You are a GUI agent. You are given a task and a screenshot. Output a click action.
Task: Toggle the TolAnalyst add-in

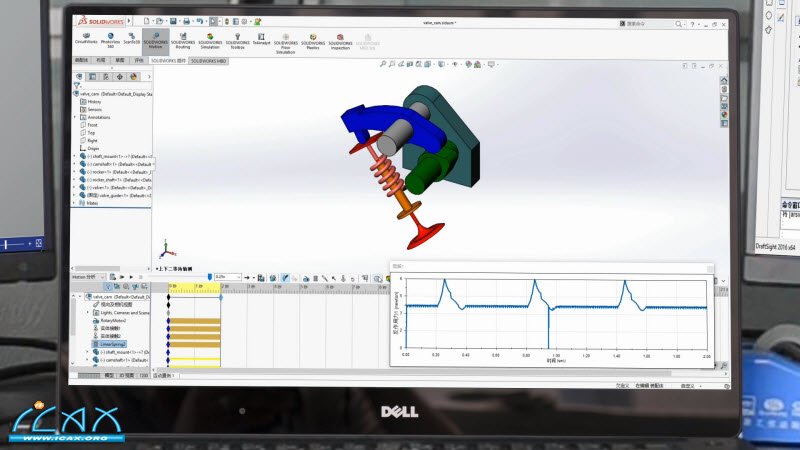(261, 39)
